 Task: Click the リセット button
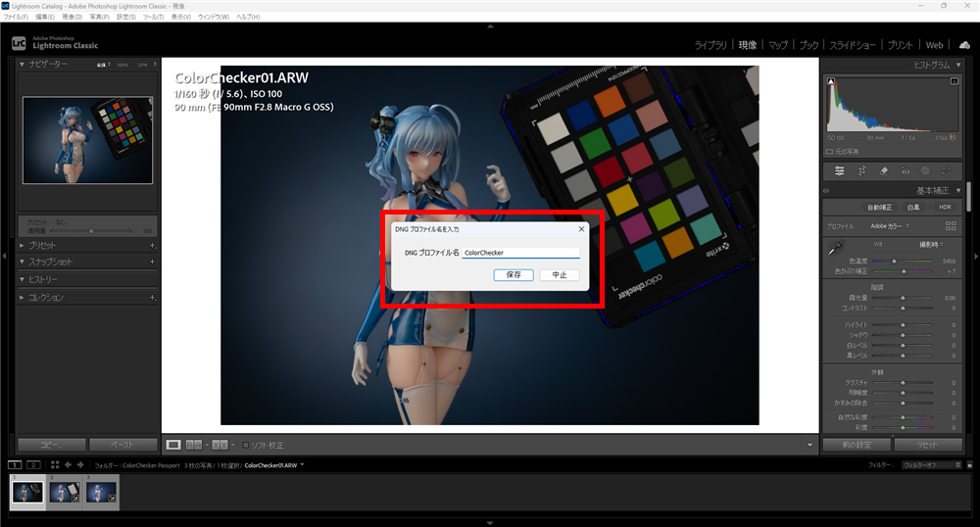click(928, 445)
